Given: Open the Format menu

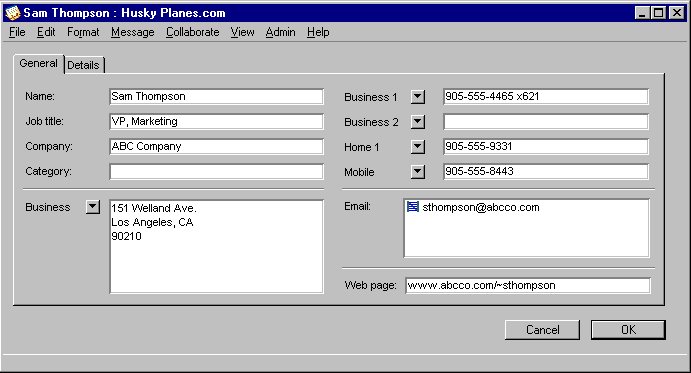Looking at the screenshot, I should (x=83, y=32).
